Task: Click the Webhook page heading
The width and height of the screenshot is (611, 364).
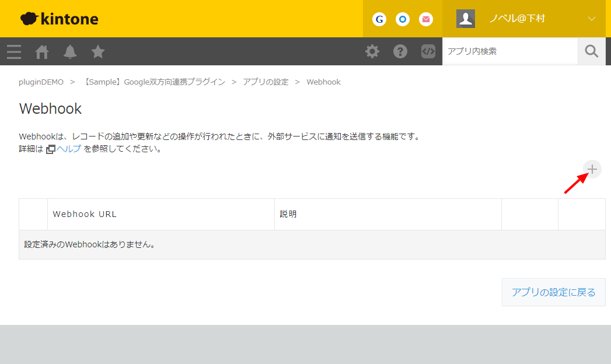Action: pos(50,108)
